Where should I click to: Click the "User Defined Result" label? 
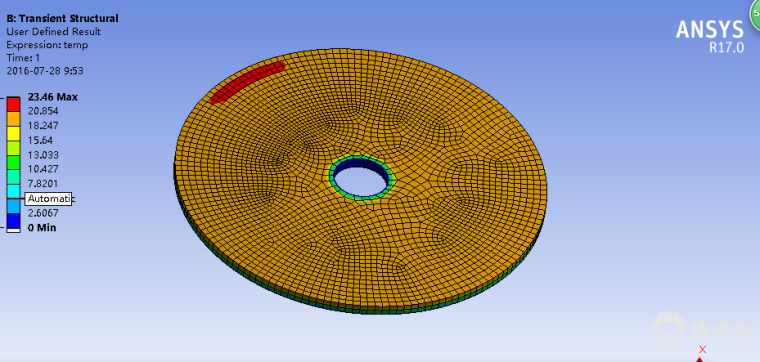point(53,31)
